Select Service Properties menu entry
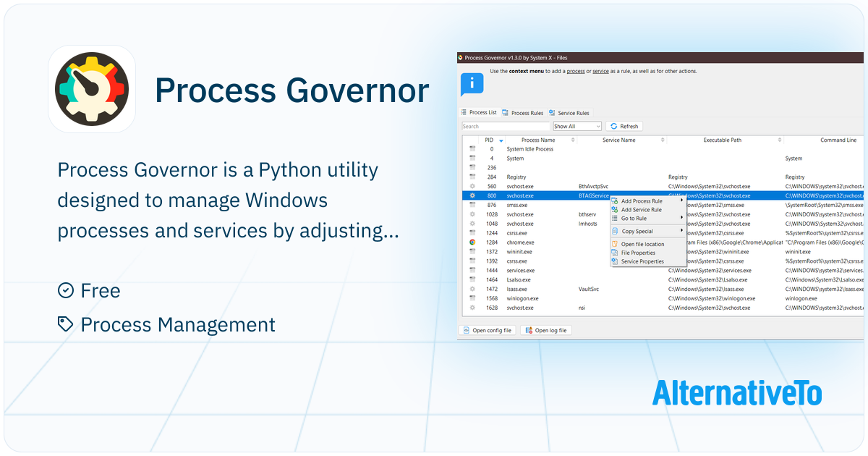Screen dimensions: 868x456 (647, 261)
